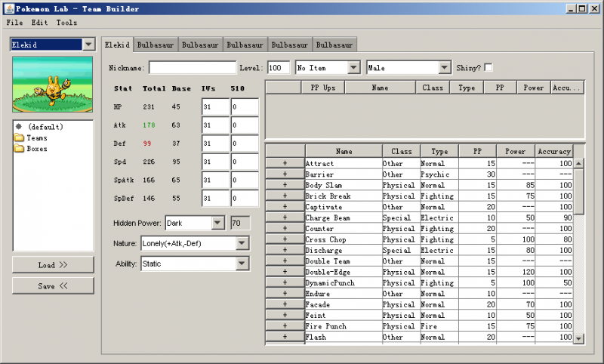This screenshot has width=604, height=364.
Task: Click the Atk EV field
Action: click(x=245, y=125)
